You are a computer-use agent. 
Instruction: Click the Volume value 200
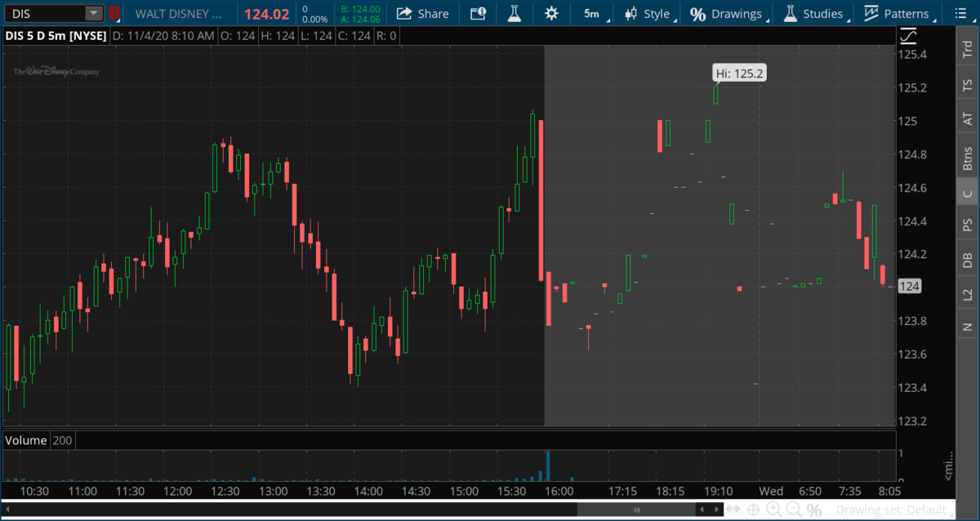point(62,440)
